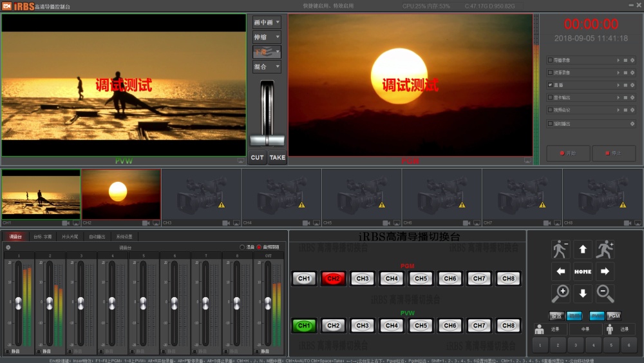Mute audio channel 1 checkbox

7,351
